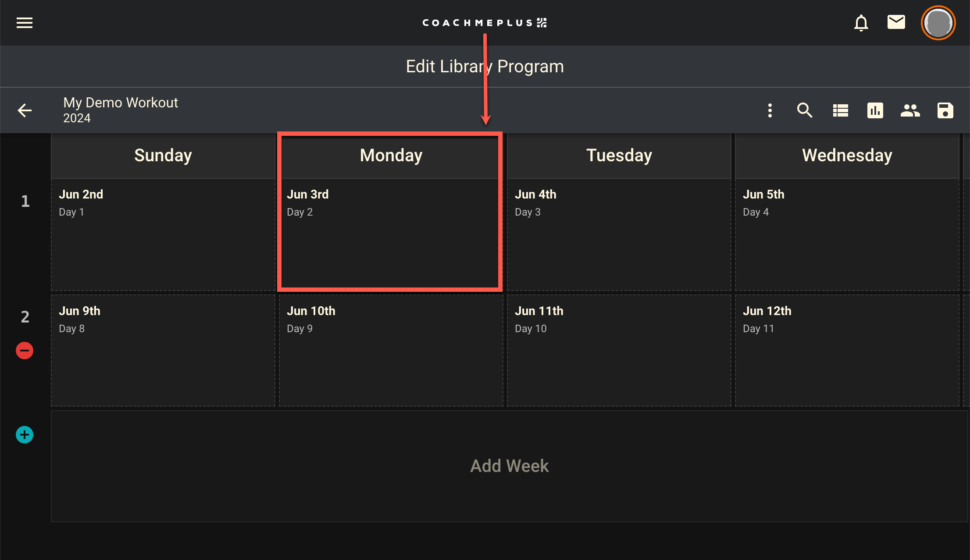Open the Jun 10th Day 9 cell
Image resolution: width=970 pixels, height=560 pixels.
coord(391,351)
